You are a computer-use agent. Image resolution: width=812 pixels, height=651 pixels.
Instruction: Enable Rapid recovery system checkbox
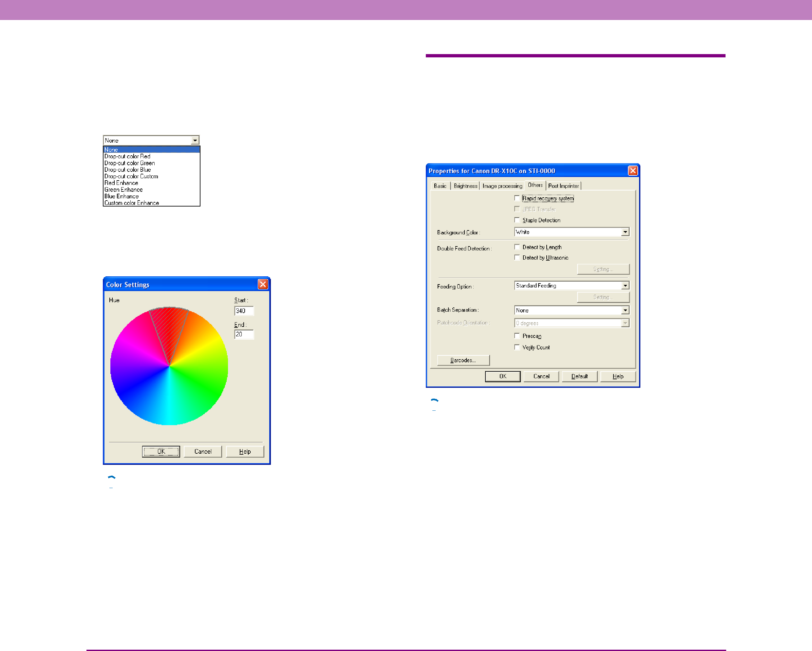517,198
